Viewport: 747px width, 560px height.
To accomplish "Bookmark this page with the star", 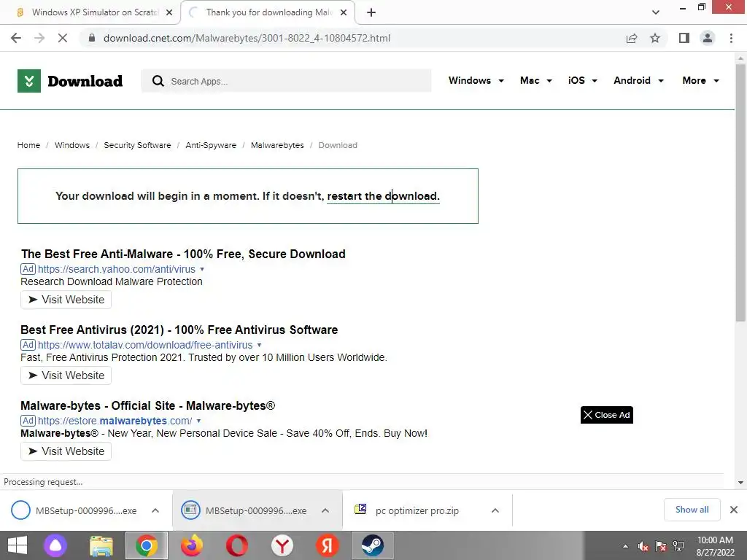I will point(655,38).
